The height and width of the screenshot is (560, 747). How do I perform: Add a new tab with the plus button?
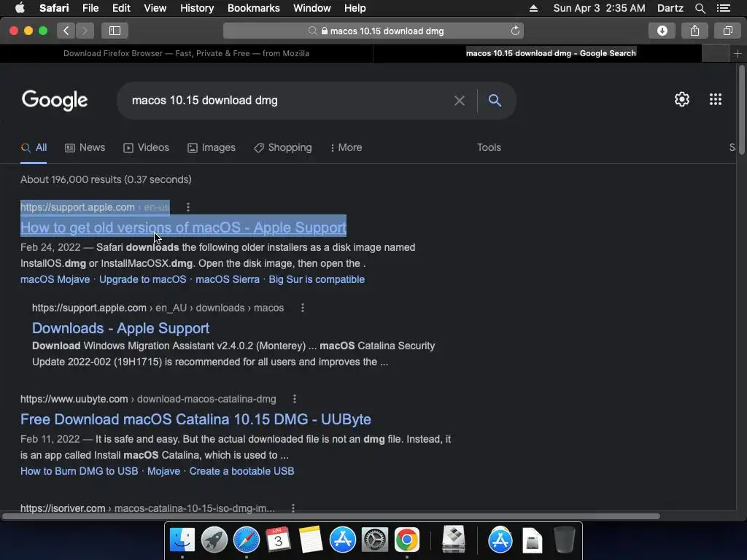click(x=738, y=53)
